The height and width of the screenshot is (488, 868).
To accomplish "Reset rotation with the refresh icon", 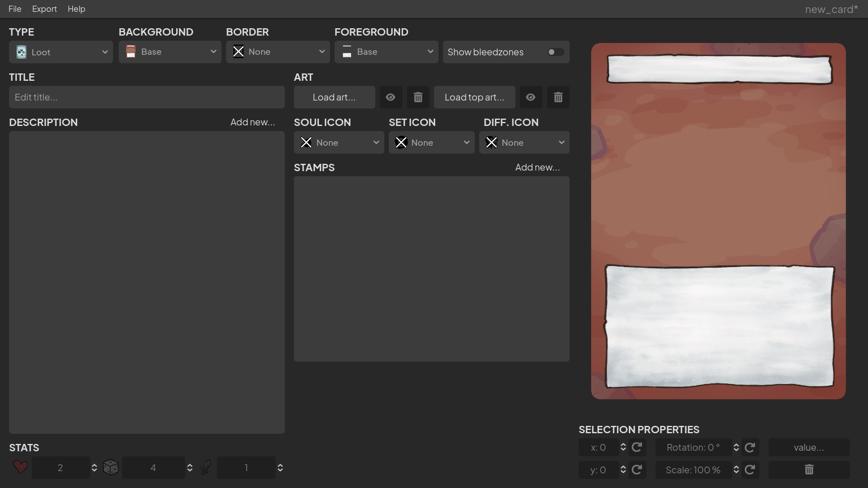I will click(750, 447).
